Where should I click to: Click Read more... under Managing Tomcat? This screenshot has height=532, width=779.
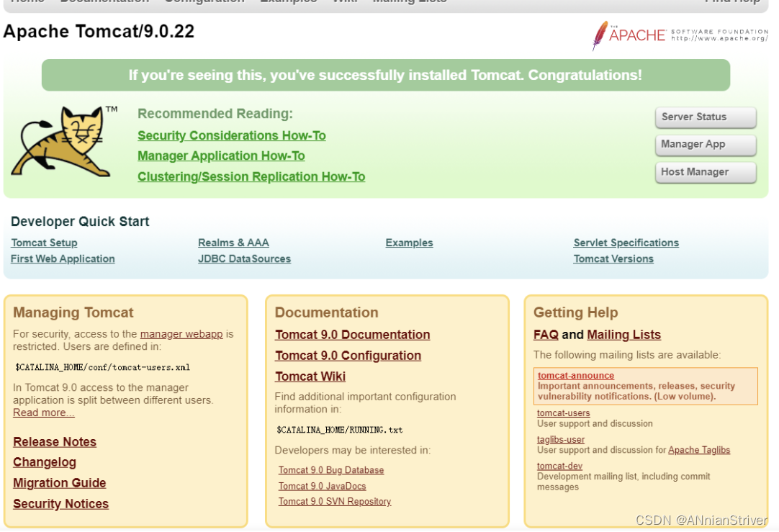tap(44, 412)
